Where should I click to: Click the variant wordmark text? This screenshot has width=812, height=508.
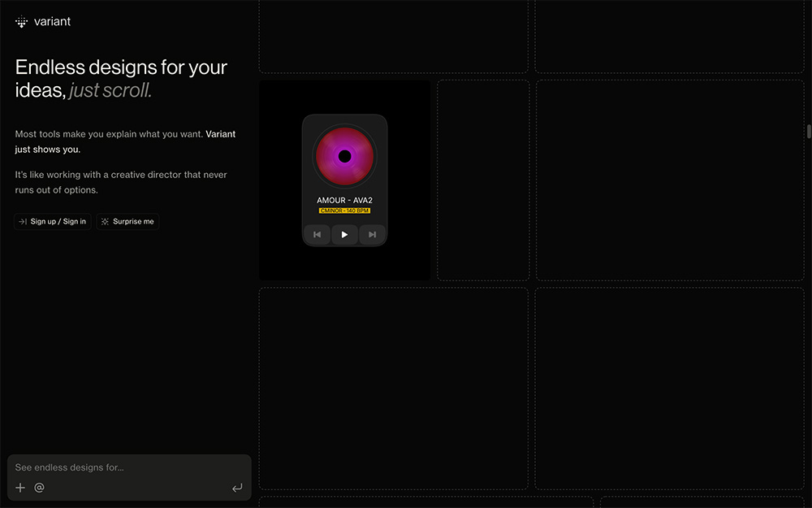[x=52, y=22]
